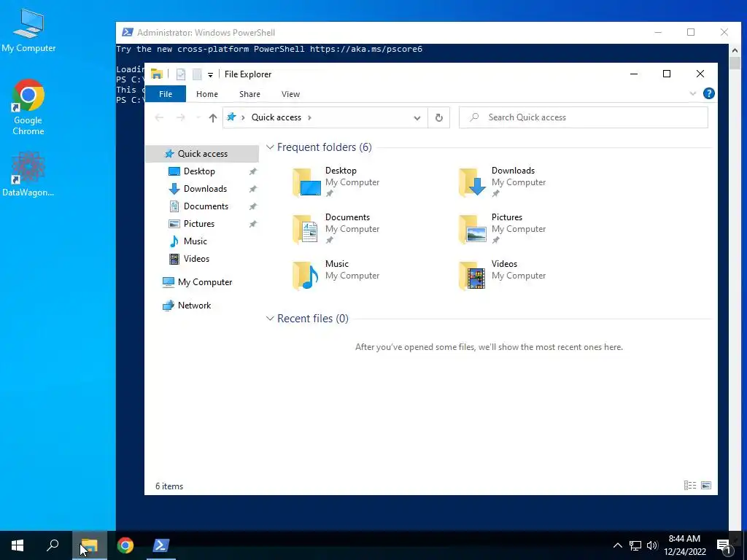Click the PowerShell window title bar icon

(127, 32)
